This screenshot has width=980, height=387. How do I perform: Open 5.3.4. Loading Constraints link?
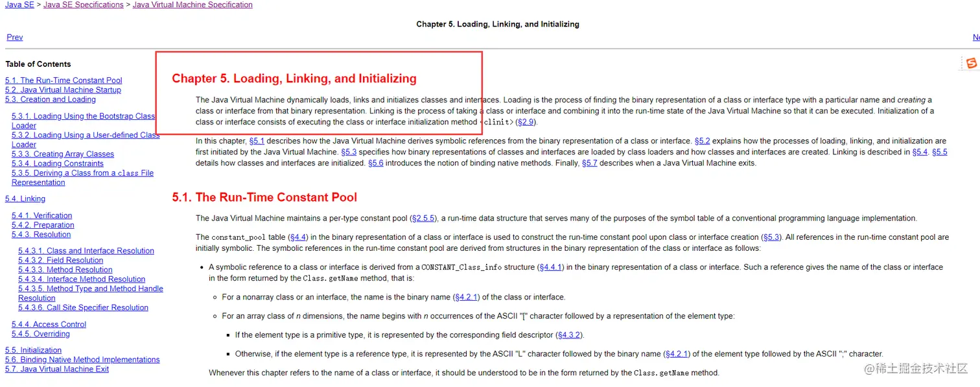[58, 163]
